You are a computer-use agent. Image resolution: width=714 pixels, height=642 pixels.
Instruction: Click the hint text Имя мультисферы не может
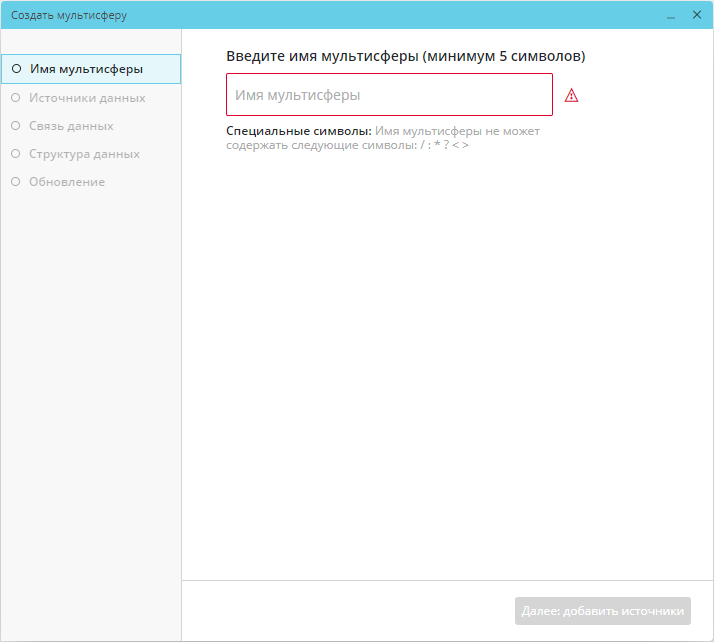pyautogui.click(x=457, y=131)
